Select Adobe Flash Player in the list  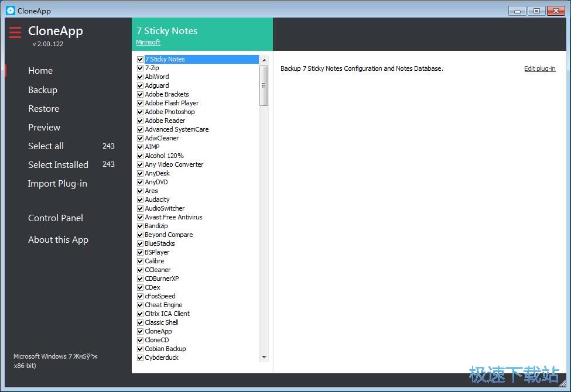pos(172,103)
